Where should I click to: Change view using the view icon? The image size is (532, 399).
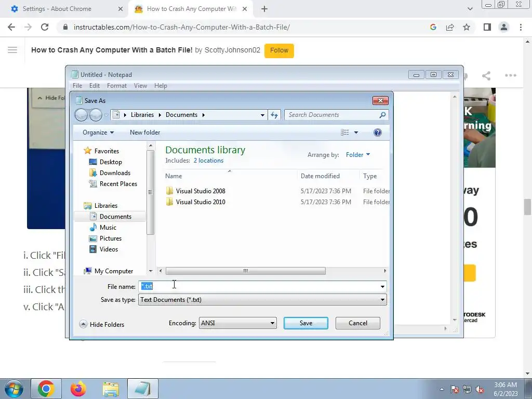(x=345, y=132)
